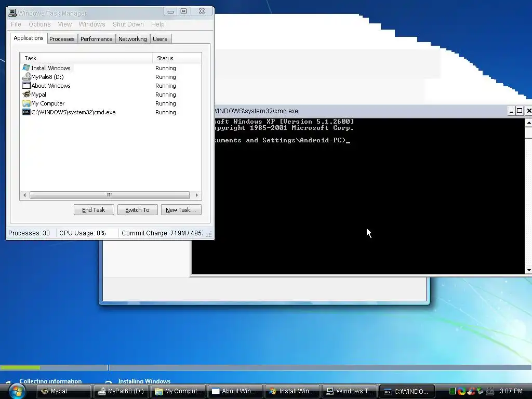Click the system clock showing 3:07 PM
The height and width of the screenshot is (399, 532).
pos(511,391)
